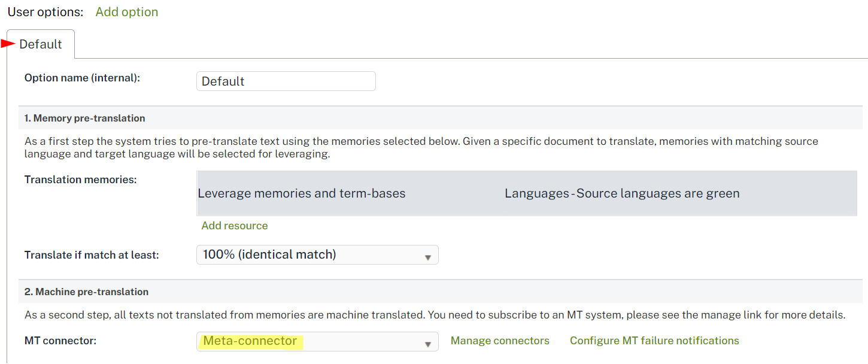Click the 'Languages - Source languages are green' header
This screenshot has width=868, height=364.
tap(623, 193)
